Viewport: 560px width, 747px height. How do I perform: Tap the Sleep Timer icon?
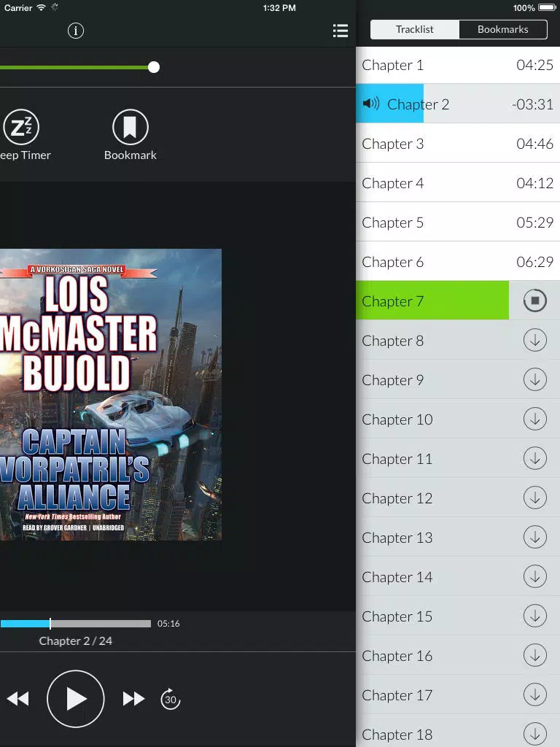coord(21,127)
